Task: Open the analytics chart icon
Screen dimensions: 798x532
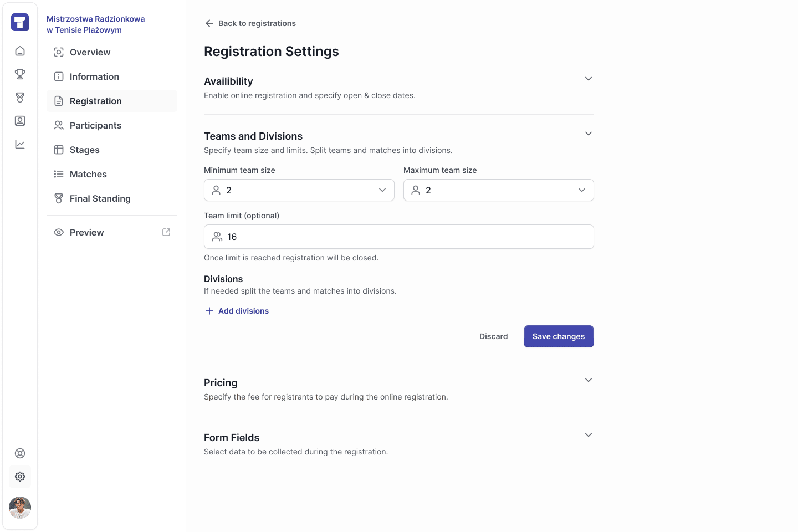Action: 20,144
